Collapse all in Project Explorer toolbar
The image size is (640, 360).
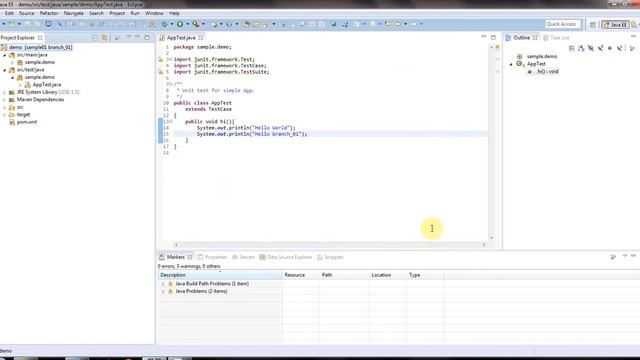click(x=95, y=38)
